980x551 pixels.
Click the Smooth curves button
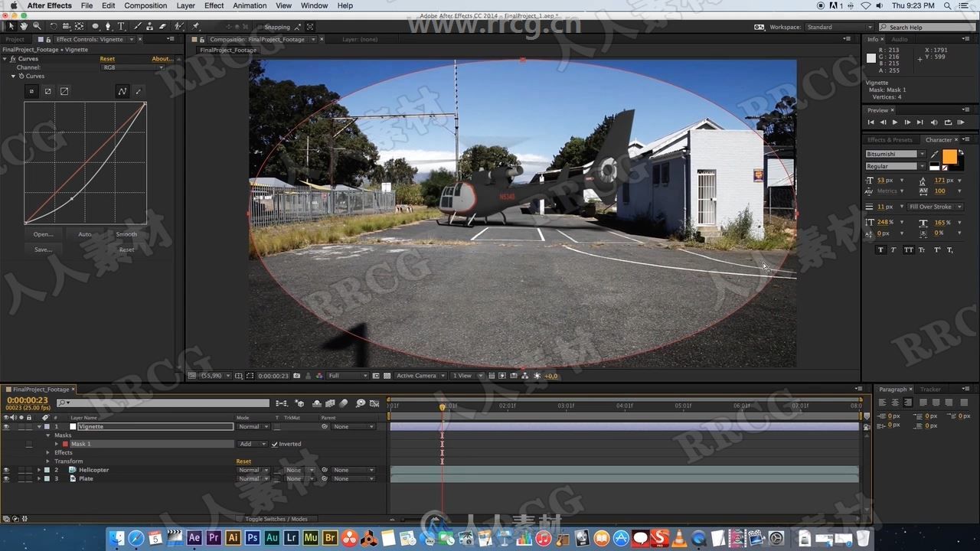pyautogui.click(x=126, y=234)
